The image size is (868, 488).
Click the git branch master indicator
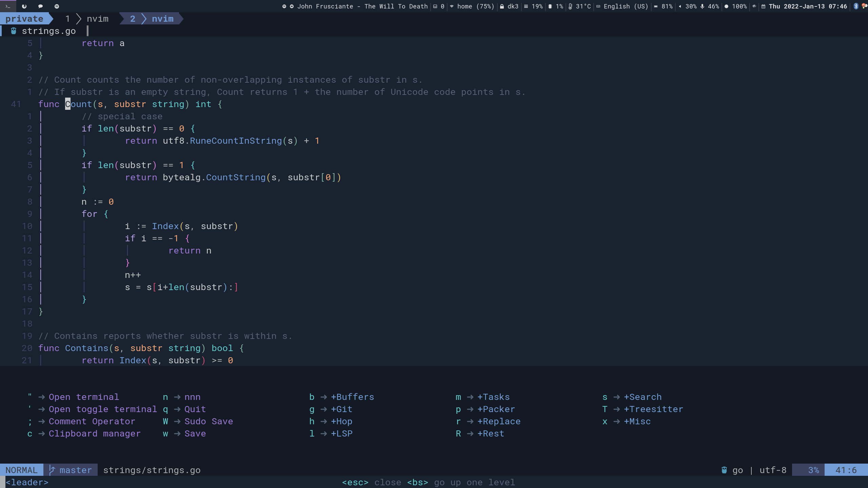coord(71,470)
